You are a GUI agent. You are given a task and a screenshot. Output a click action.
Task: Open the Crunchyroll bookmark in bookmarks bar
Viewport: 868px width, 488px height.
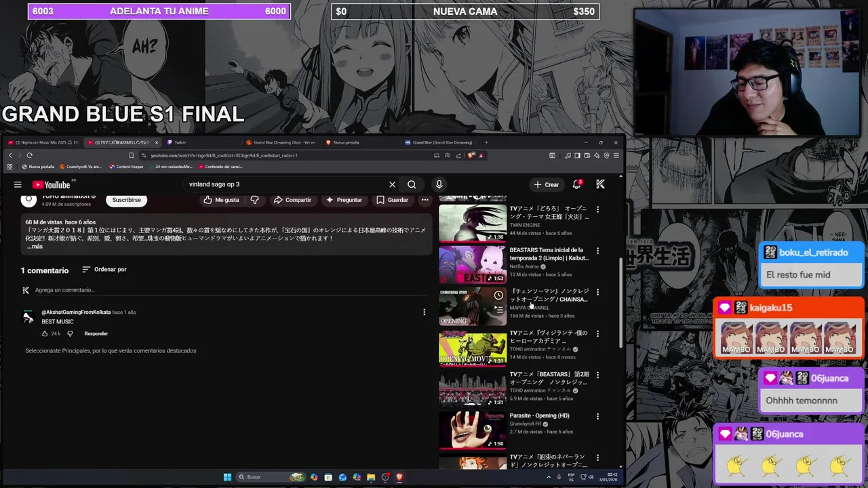click(81, 167)
